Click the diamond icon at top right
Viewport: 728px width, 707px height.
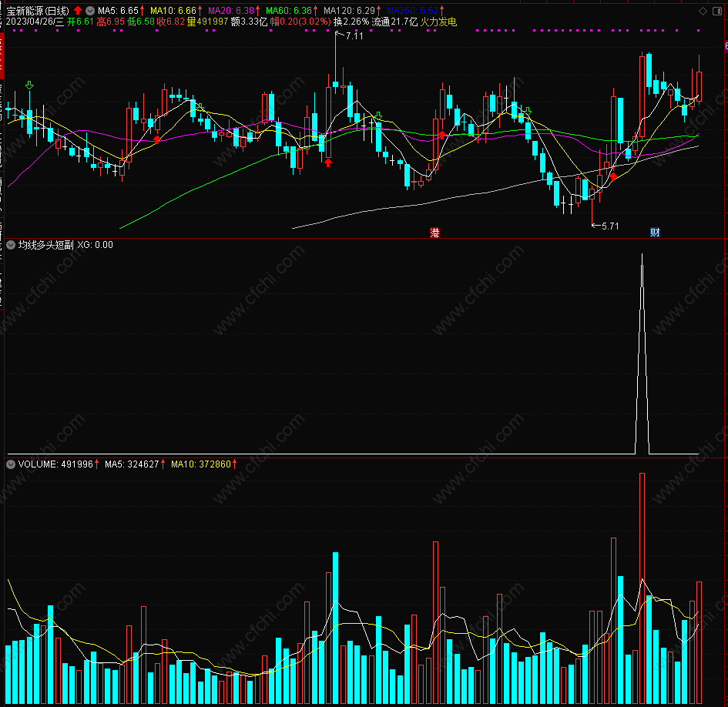point(703,11)
